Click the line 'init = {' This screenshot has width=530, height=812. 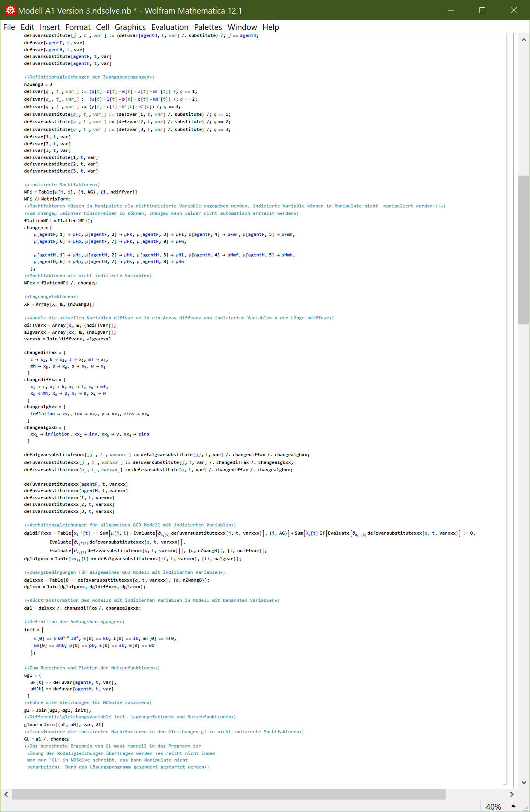pyautogui.click(x=34, y=630)
